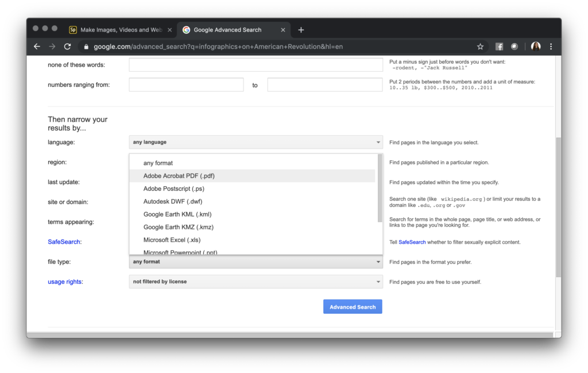Viewport: 588px width, 373px height.
Task: Open a new tab with plus button
Action: click(x=301, y=30)
